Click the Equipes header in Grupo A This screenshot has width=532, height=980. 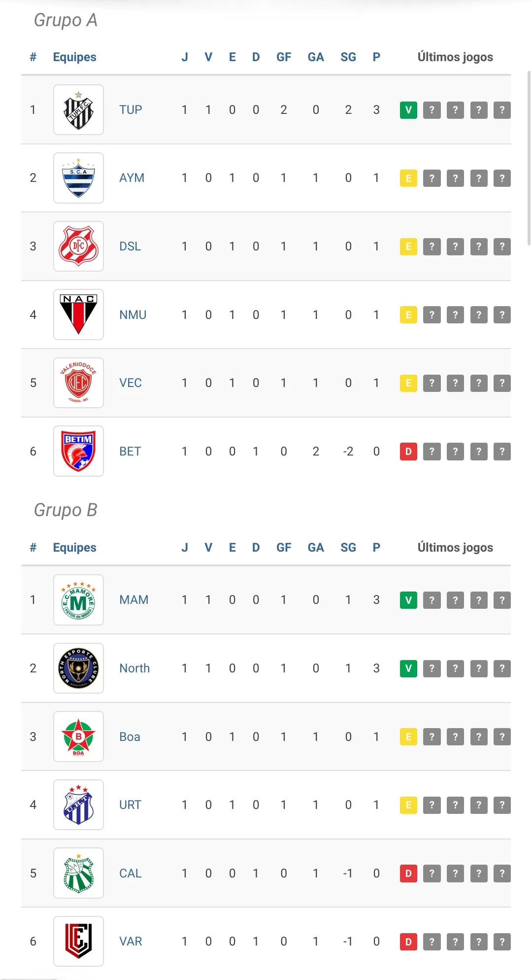74,57
